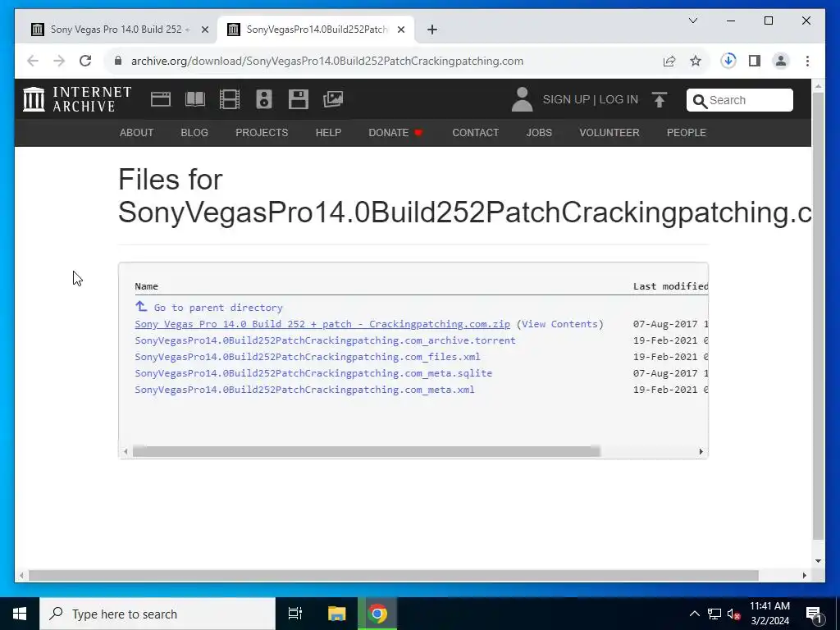The width and height of the screenshot is (840, 630).
Task: Click the SIGN UP link
Action: coord(566,99)
